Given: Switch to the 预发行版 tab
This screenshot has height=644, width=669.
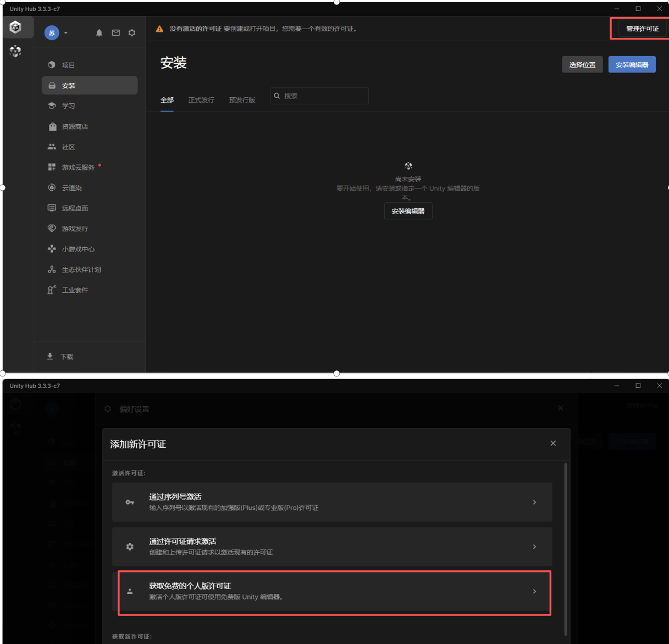Looking at the screenshot, I should click(x=242, y=100).
